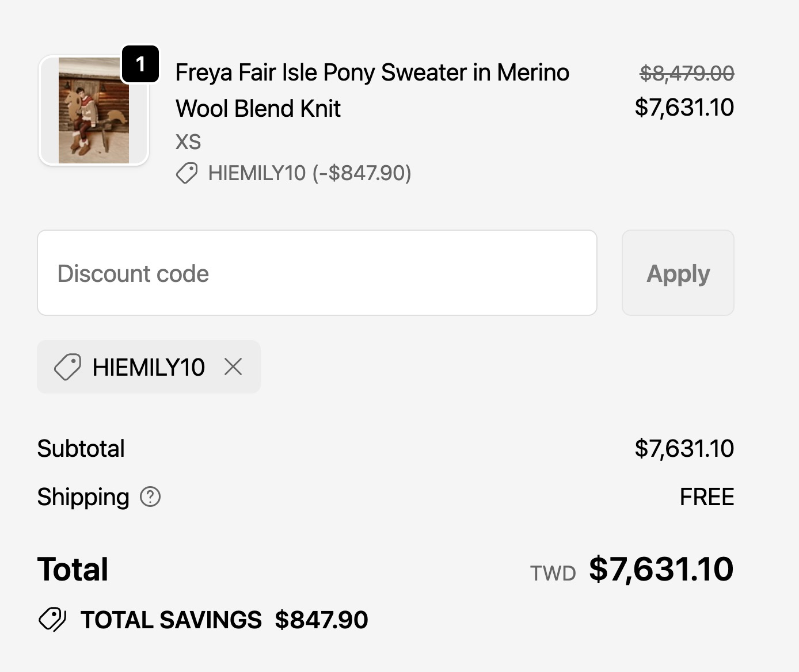Click the FREE shipping value
Image resolution: width=799 pixels, height=672 pixels.
tap(706, 497)
